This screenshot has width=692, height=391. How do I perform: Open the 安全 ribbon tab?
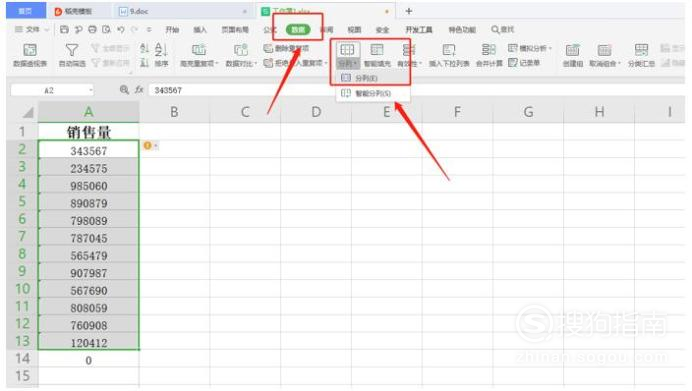382,30
